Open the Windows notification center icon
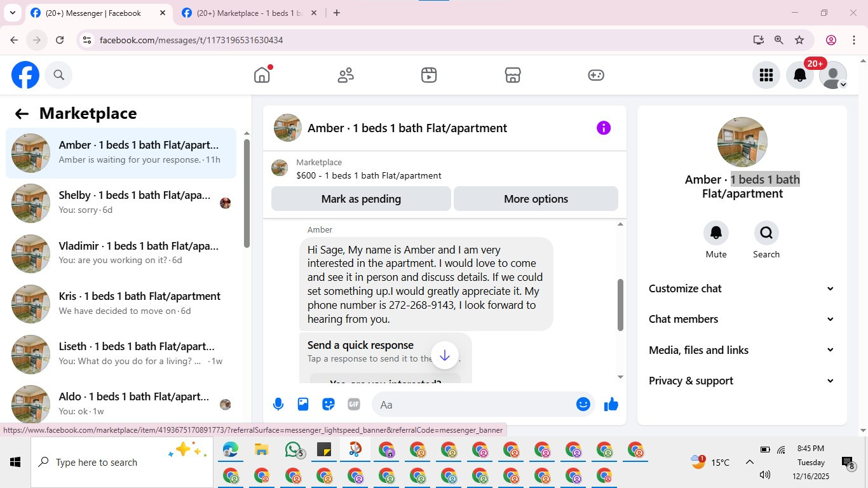 point(848,463)
